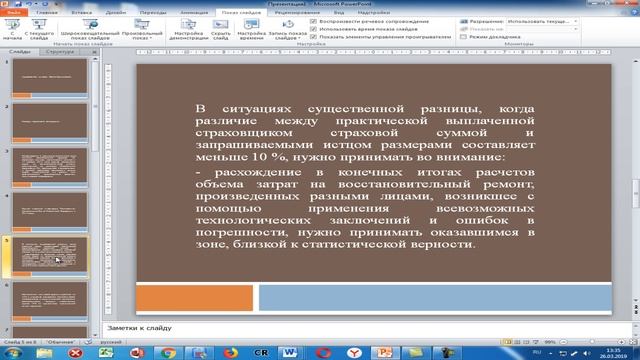The height and width of the screenshot is (360, 640).
Task: Click PowerPoint taskbar button
Action: point(384,353)
